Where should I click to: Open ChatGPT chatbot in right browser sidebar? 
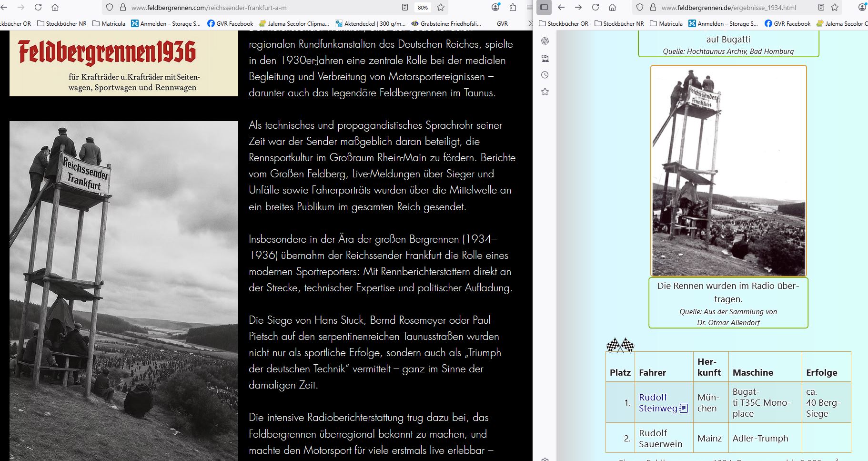(545, 41)
